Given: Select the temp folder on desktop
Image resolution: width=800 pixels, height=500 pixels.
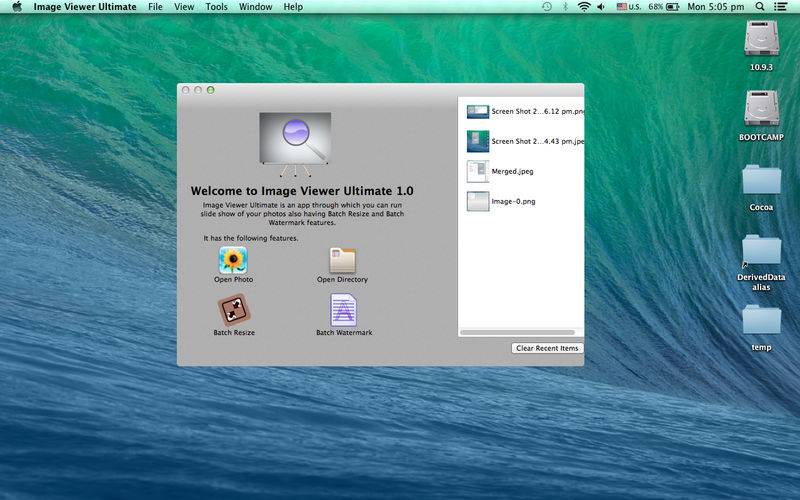Looking at the screenshot, I should pyautogui.click(x=761, y=320).
